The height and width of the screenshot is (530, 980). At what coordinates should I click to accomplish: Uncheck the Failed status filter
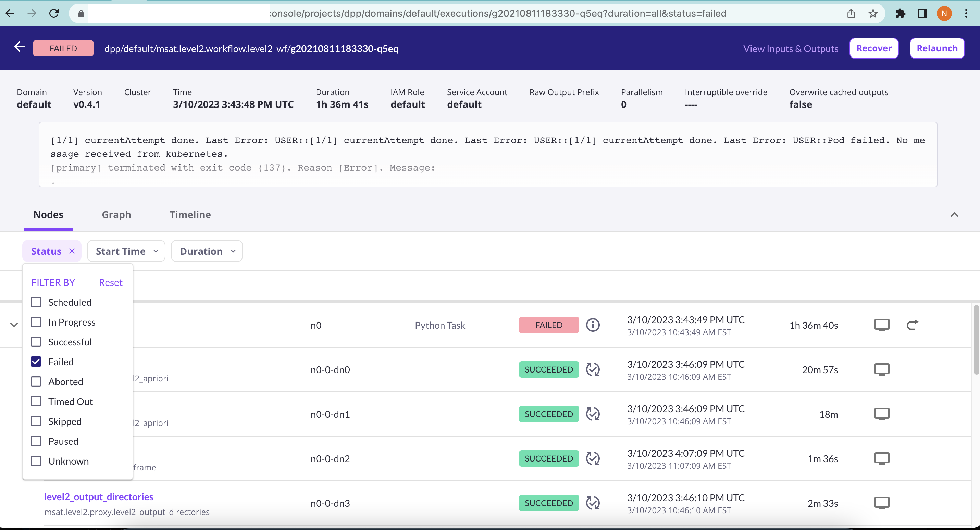point(36,361)
